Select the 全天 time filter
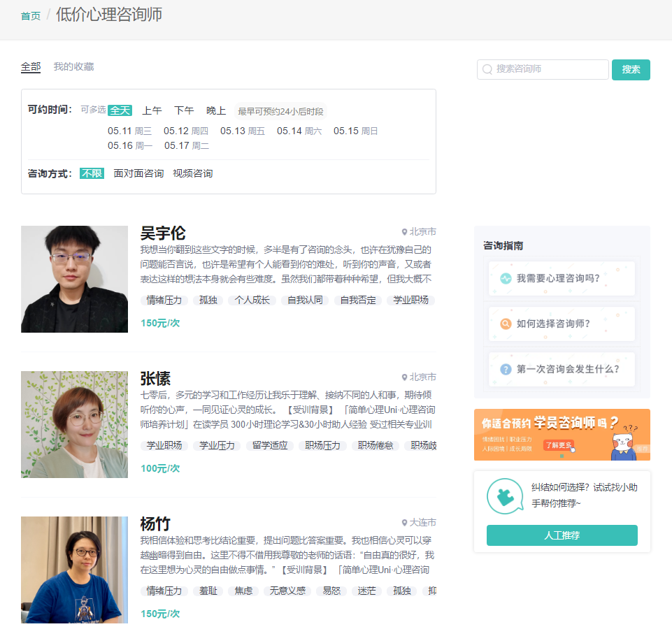Screen dimensions: 672x636 coord(120,110)
